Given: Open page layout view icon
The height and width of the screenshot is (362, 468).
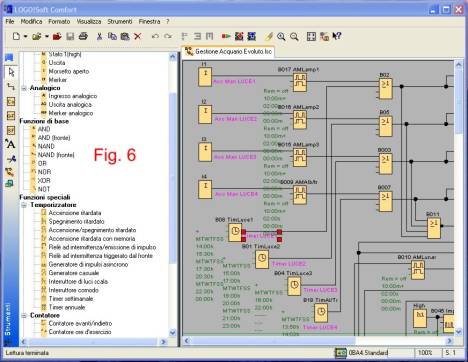Looking at the screenshot, I should 311,36.
